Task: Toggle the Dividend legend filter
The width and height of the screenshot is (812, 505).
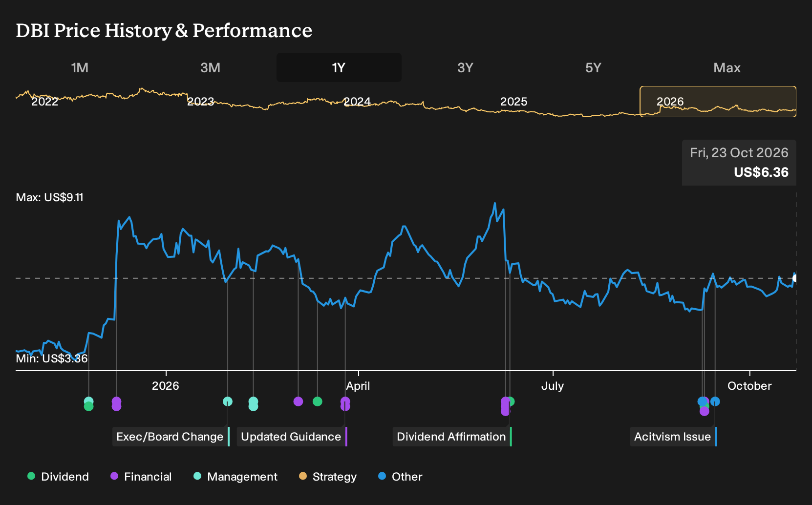Action: pos(58,476)
